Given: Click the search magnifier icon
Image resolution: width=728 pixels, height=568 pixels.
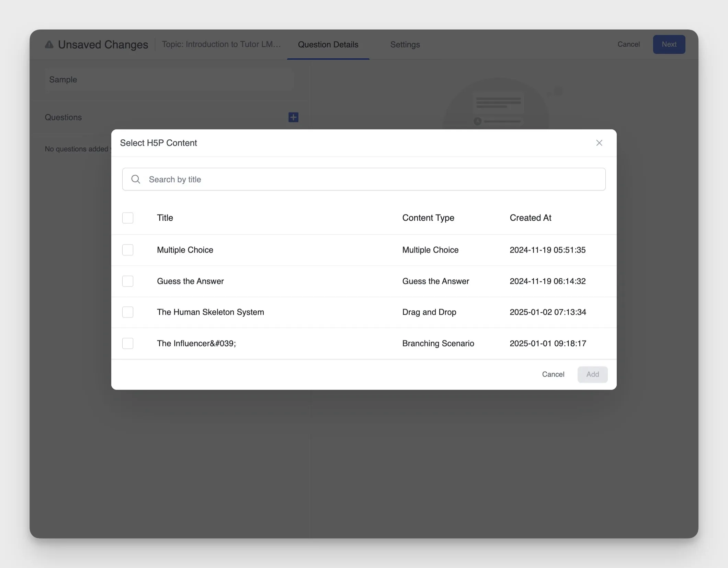Looking at the screenshot, I should click(136, 179).
